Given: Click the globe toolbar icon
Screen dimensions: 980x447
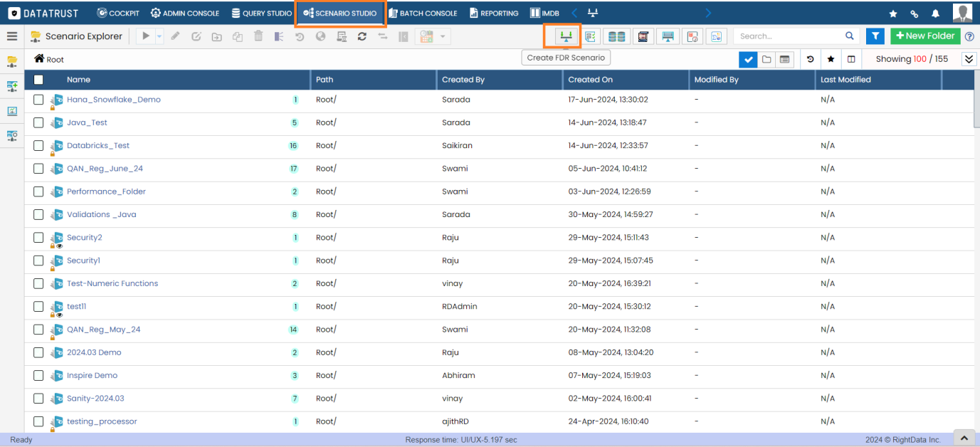Looking at the screenshot, I should click(x=321, y=36).
